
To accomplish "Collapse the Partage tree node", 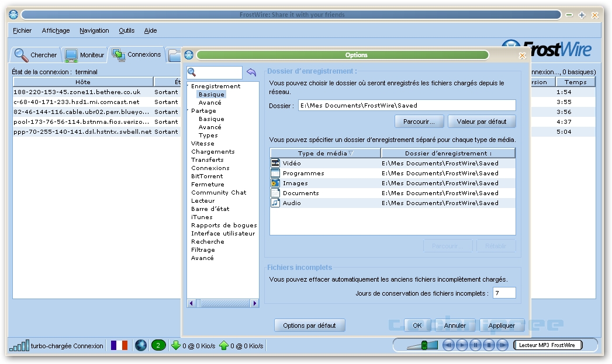I will pos(188,111).
